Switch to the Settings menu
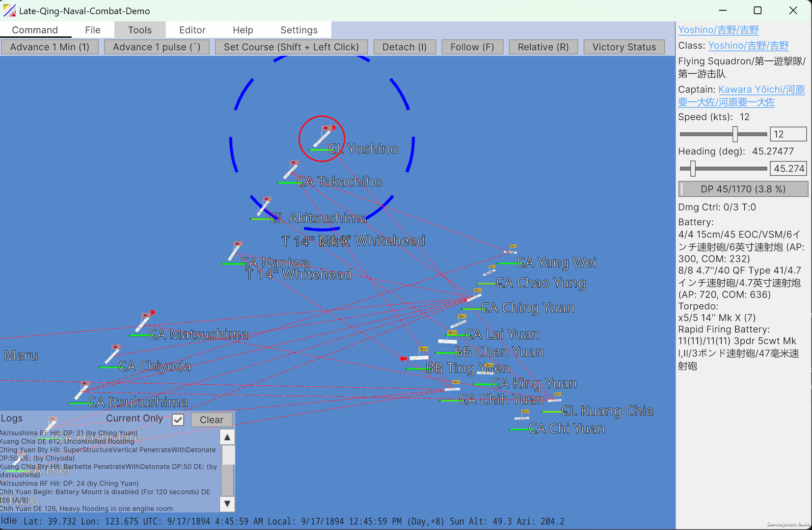 [298, 29]
